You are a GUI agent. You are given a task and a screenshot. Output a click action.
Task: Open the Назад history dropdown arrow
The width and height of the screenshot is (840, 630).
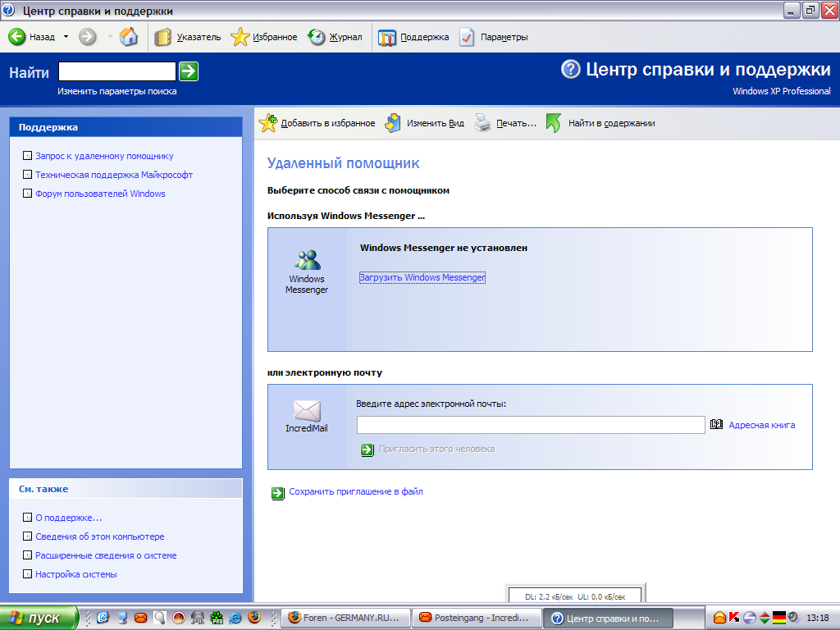coord(66,37)
